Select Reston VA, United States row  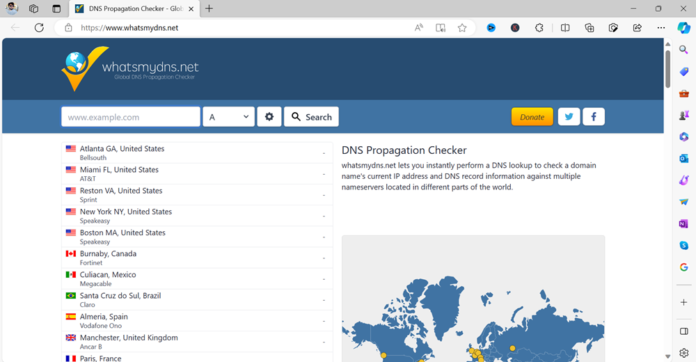197,195
